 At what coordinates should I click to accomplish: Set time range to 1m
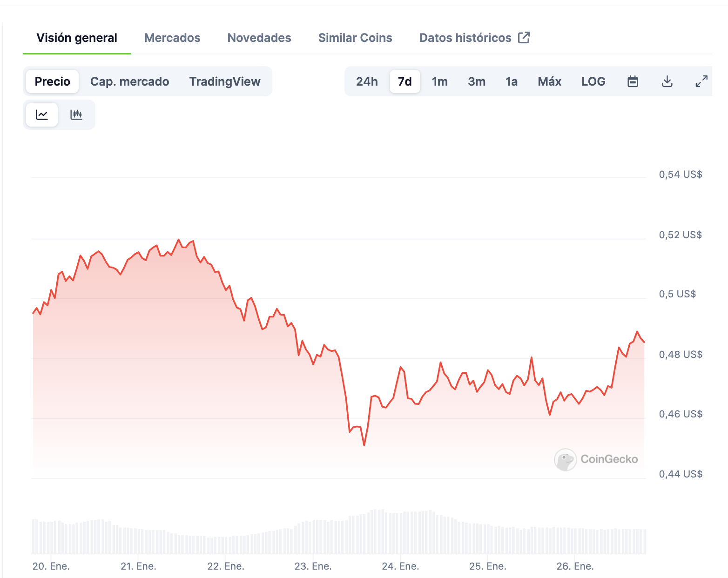click(440, 81)
